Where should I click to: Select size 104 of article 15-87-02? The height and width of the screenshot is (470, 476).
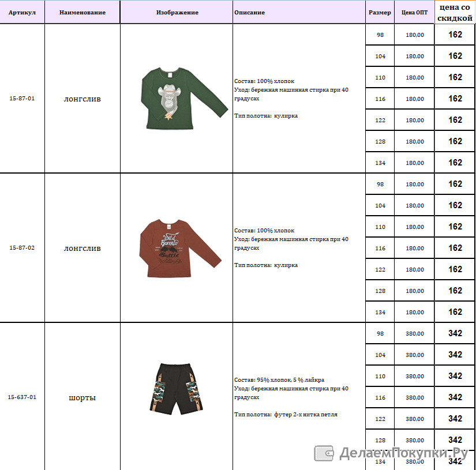(x=380, y=205)
